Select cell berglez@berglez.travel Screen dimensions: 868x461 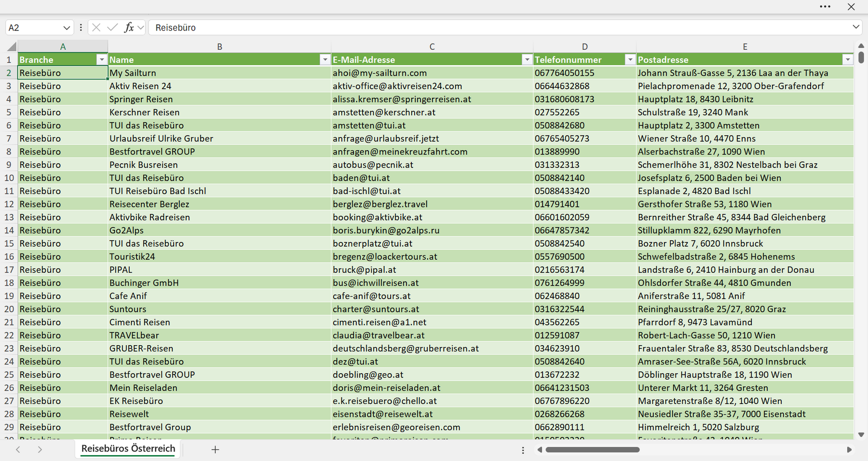click(x=432, y=204)
